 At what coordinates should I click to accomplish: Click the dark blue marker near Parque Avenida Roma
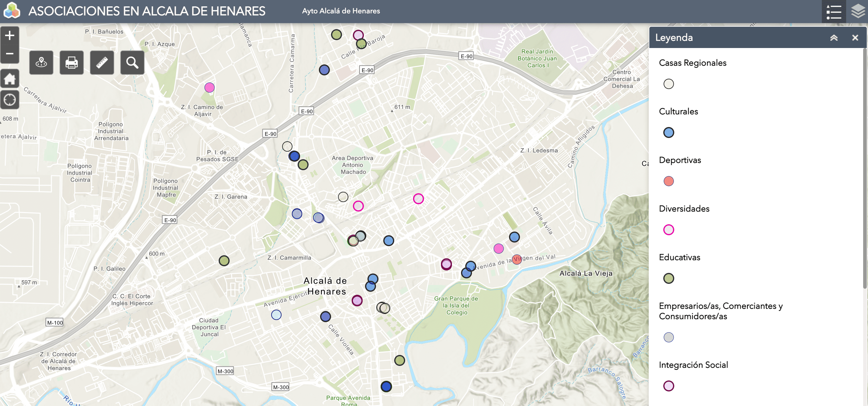[386, 387]
